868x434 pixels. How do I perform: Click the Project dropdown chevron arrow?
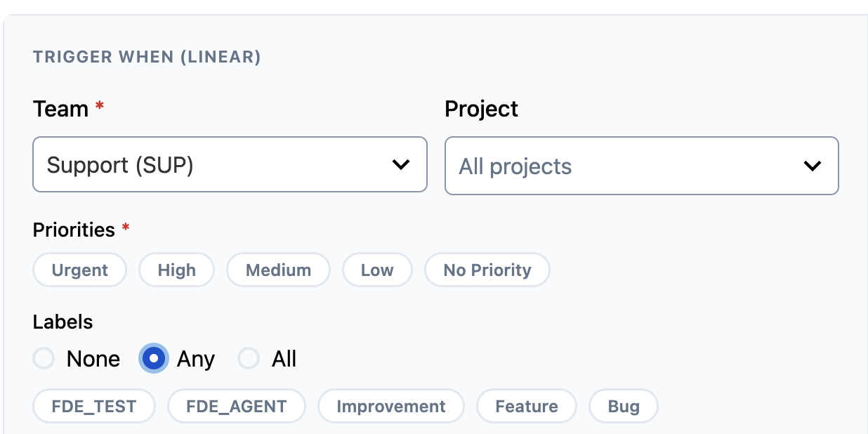pos(812,166)
